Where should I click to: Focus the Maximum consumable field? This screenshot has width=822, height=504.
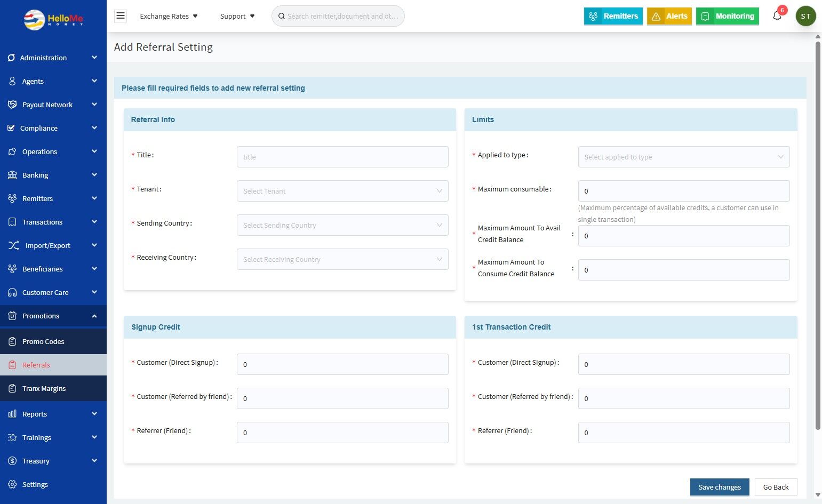click(684, 191)
